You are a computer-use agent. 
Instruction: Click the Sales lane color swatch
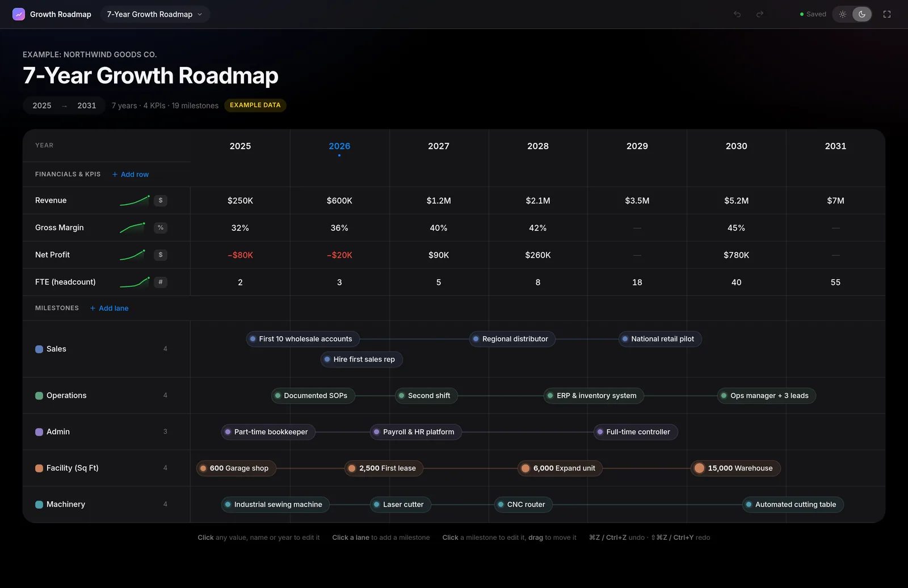tap(39, 349)
